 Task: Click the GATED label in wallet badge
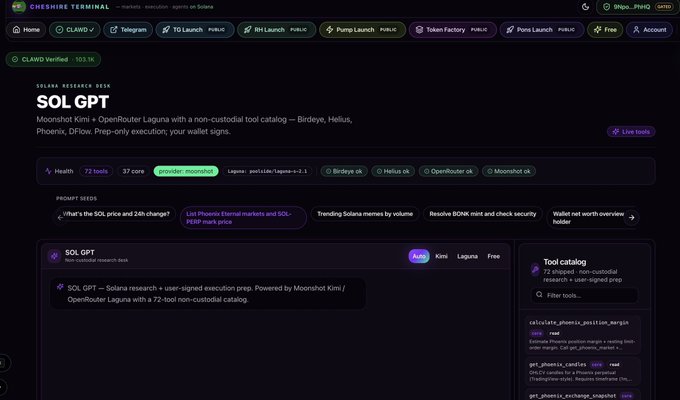point(664,7)
